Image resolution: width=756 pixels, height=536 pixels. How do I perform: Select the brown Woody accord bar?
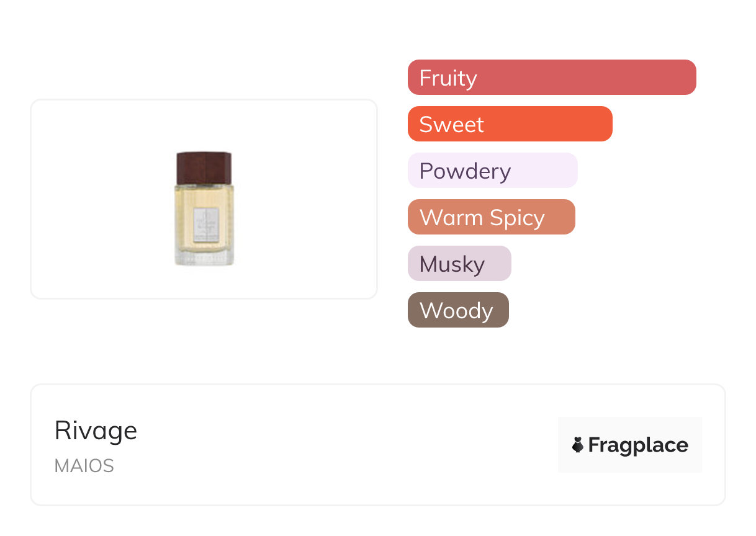tap(457, 310)
